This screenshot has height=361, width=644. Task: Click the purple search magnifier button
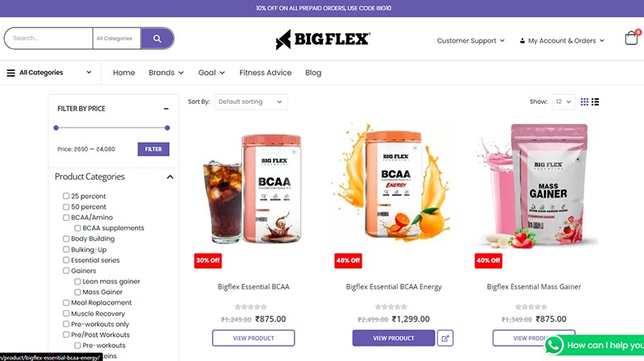157,38
